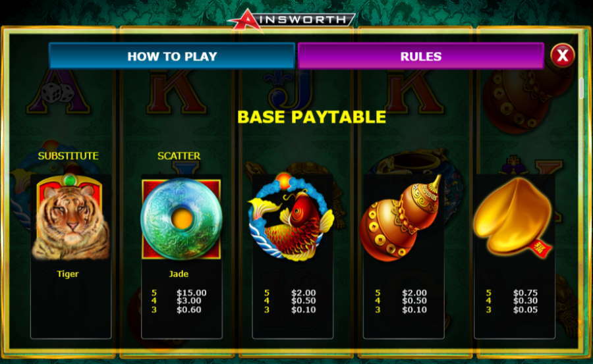The height and width of the screenshot is (364, 593).
Task: Click the $0.60 Jade three-symbol payout
Action: (188, 309)
